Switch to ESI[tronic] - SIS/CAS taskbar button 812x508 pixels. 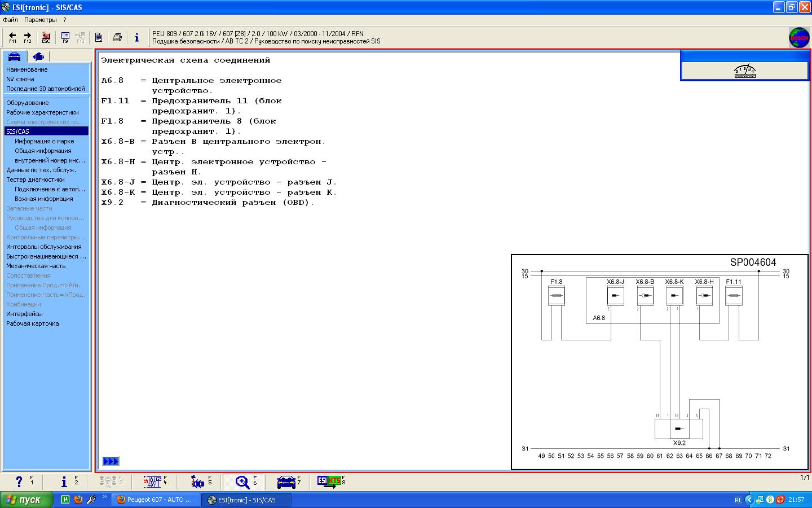pos(247,500)
